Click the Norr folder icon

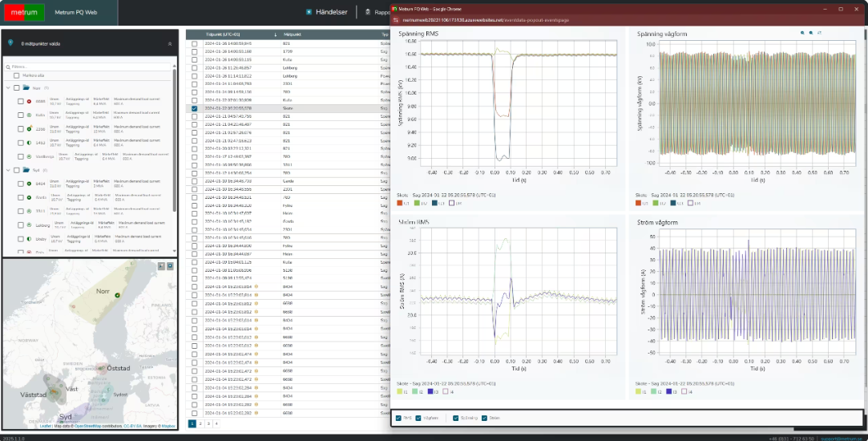coord(26,87)
